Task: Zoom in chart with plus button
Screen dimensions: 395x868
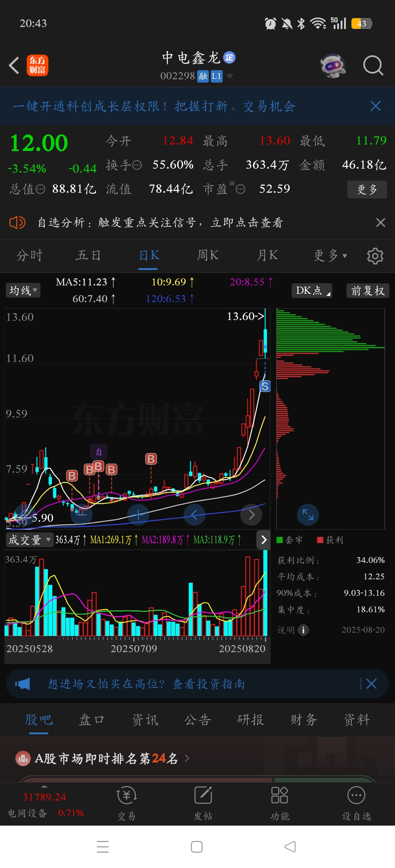Action: pos(138,515)
